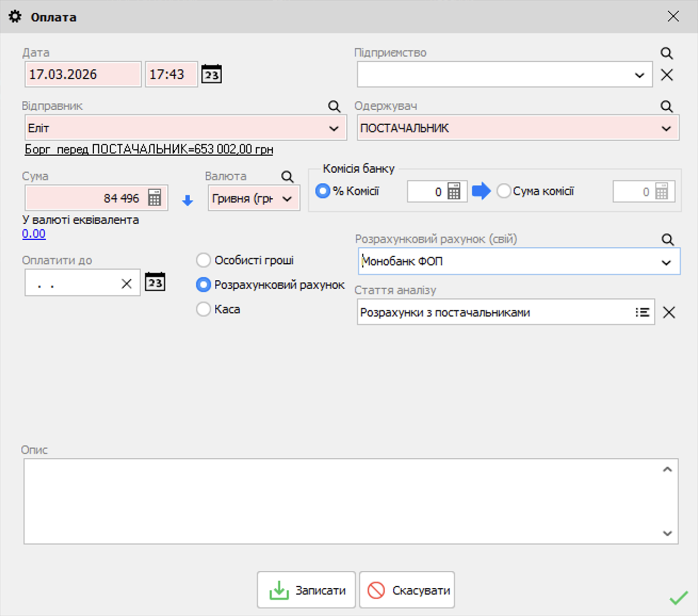The height and width of the screenshot is (616, 698).
Task: Choose the Сума комісії radio button
Action: tap(504, 191)
